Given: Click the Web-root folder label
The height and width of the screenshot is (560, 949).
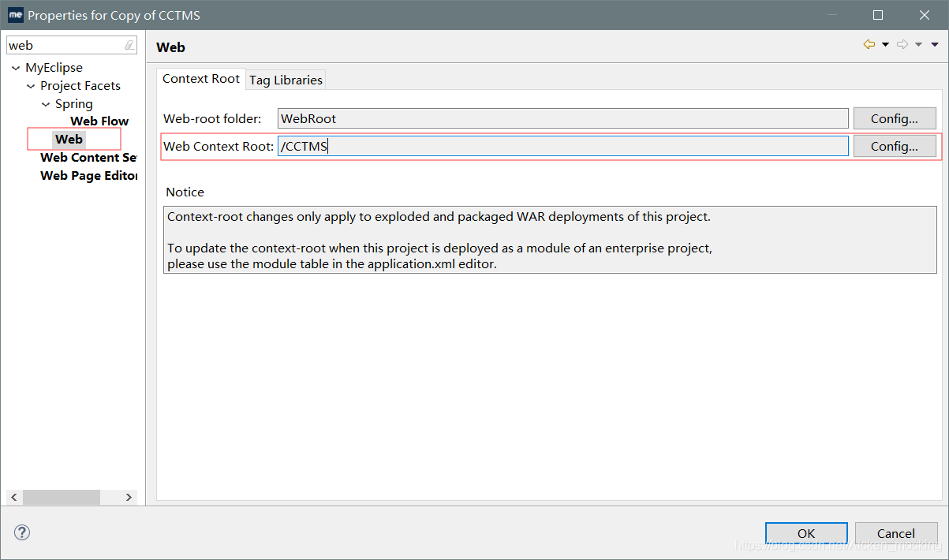Looking at the screenshot, I should pos(212,119).
